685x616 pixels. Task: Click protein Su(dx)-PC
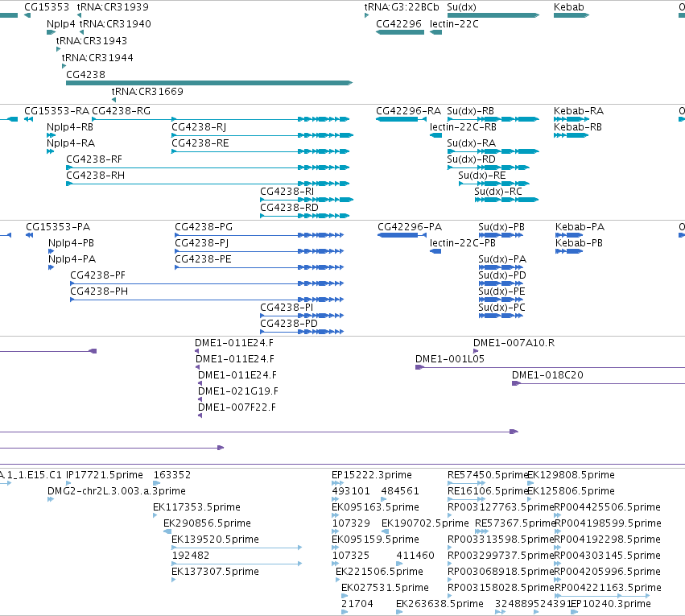(x=502, y=308)
